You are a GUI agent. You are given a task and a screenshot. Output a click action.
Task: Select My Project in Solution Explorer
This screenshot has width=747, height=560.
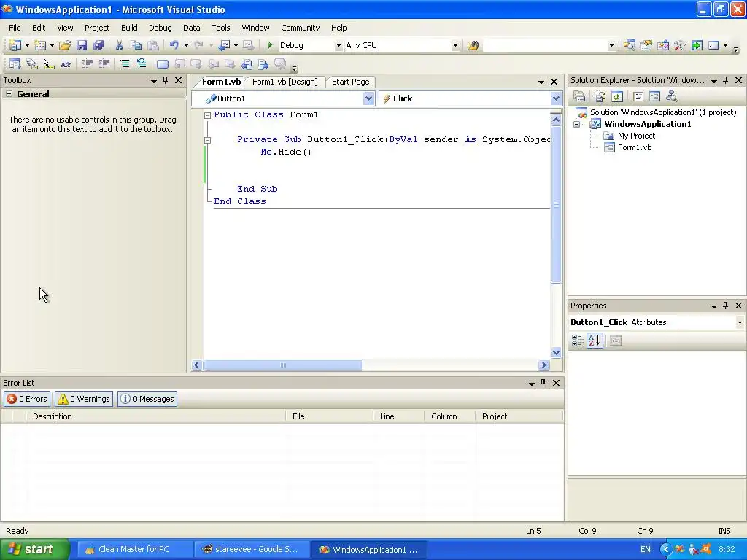click(x=636, y=136)
